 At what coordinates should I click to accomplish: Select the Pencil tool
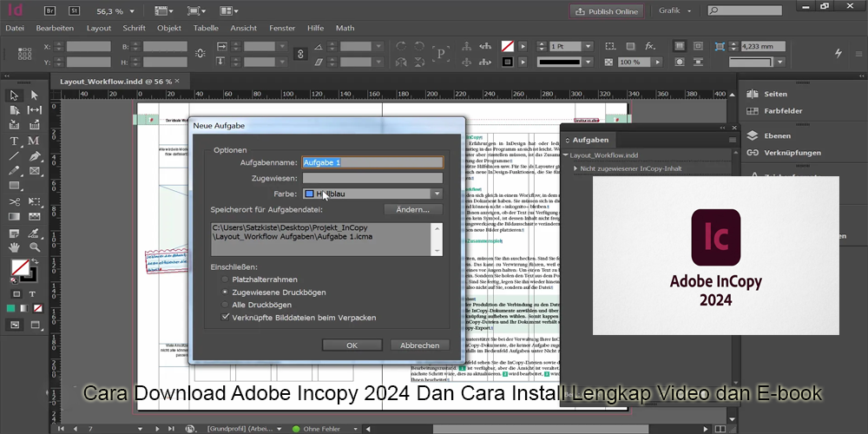[15, 171]
